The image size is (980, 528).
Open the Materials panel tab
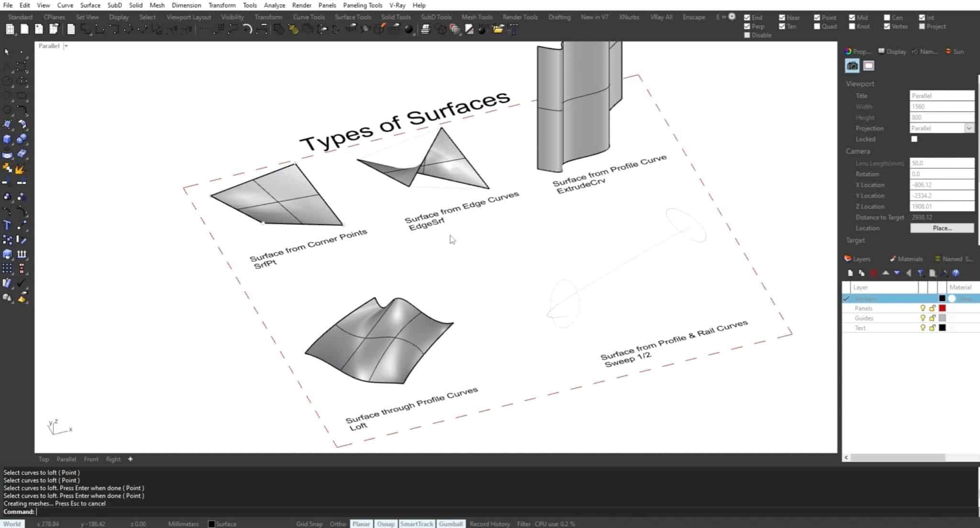906,259
